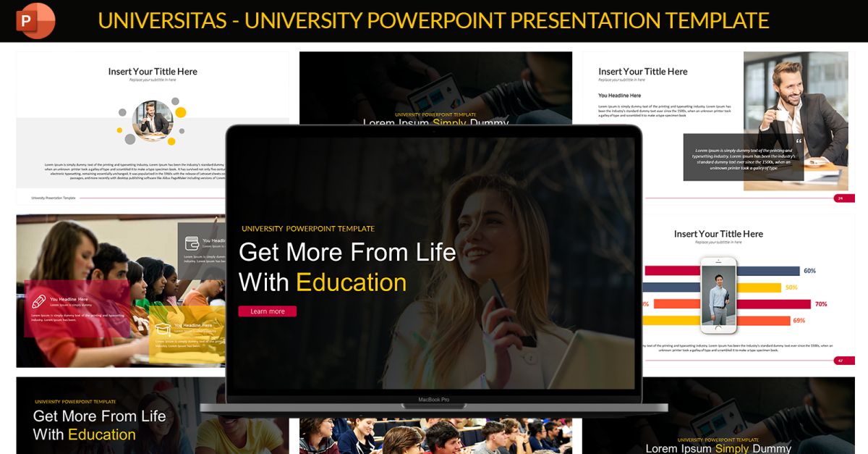
Task: Open the bottom-center lecture hall audience slide
Action: tap(435, 436)
